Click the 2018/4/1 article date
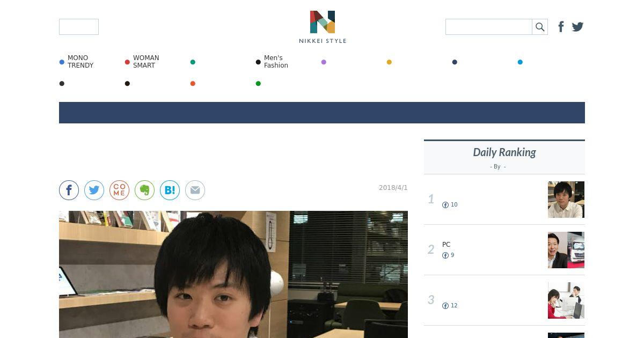 [x=393, y=188]
